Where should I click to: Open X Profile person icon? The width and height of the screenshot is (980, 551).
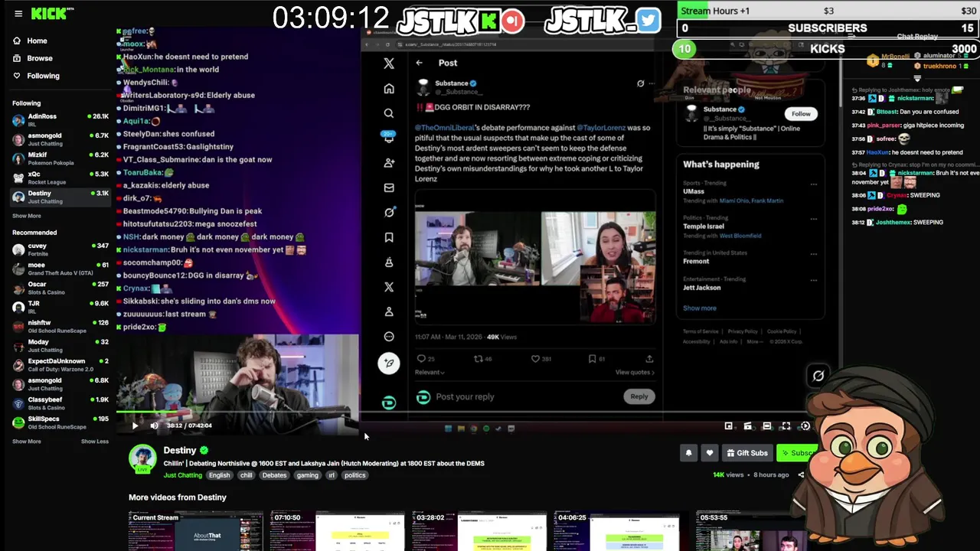coord(389,311)
